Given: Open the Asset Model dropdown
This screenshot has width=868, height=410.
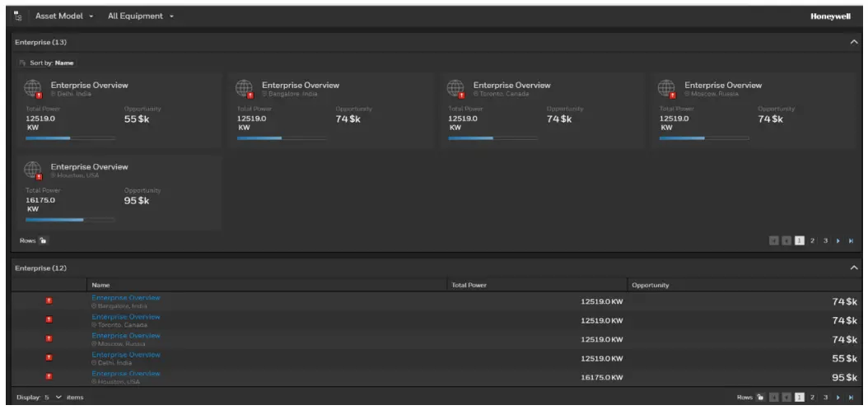Looking at the screenshot, I should pyautogui.click(x=64, y=16).
